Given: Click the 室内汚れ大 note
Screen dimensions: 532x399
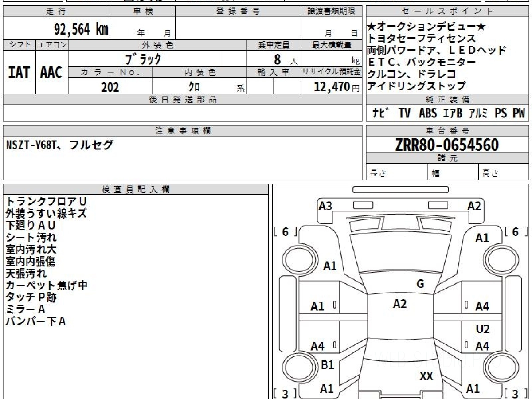Looking at the screenshot, I should [x=31, y=250].
